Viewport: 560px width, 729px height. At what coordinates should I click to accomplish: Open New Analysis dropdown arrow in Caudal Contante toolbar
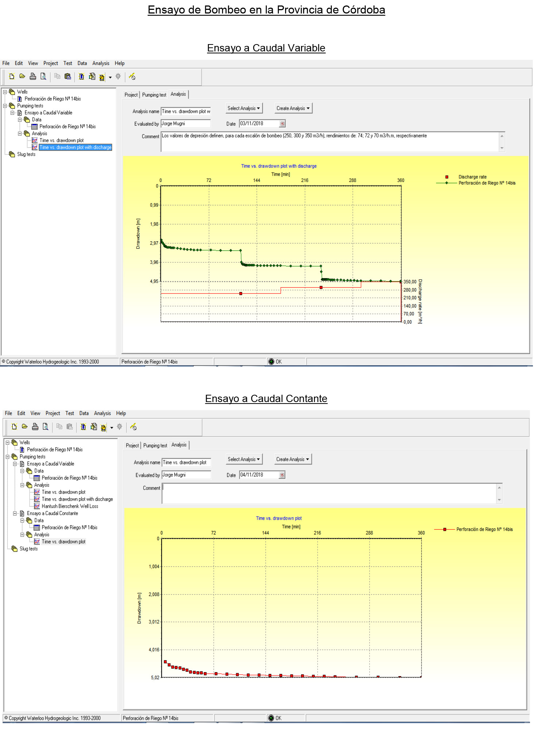coord(112,428)
